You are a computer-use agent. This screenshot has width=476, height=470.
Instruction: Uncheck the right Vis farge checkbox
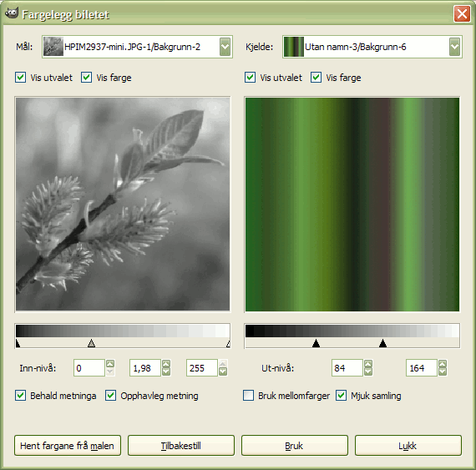tap(316, 78)
